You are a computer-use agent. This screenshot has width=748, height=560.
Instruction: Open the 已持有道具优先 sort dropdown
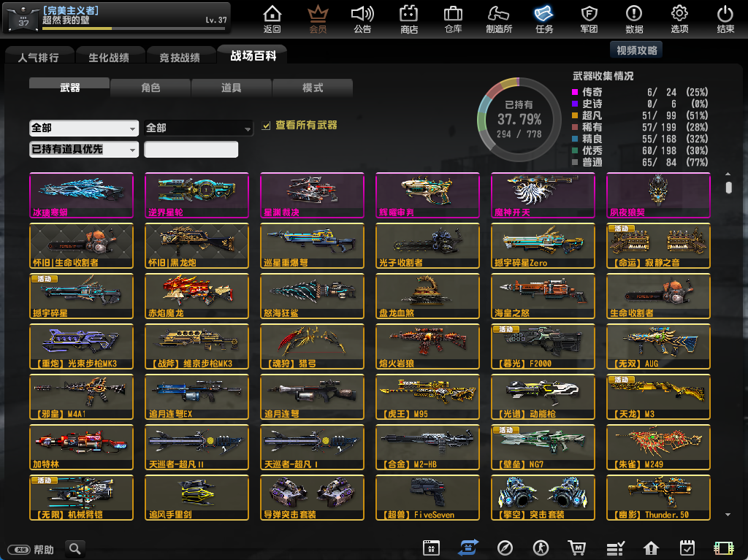pyautogui.click(x=84, y=149)
